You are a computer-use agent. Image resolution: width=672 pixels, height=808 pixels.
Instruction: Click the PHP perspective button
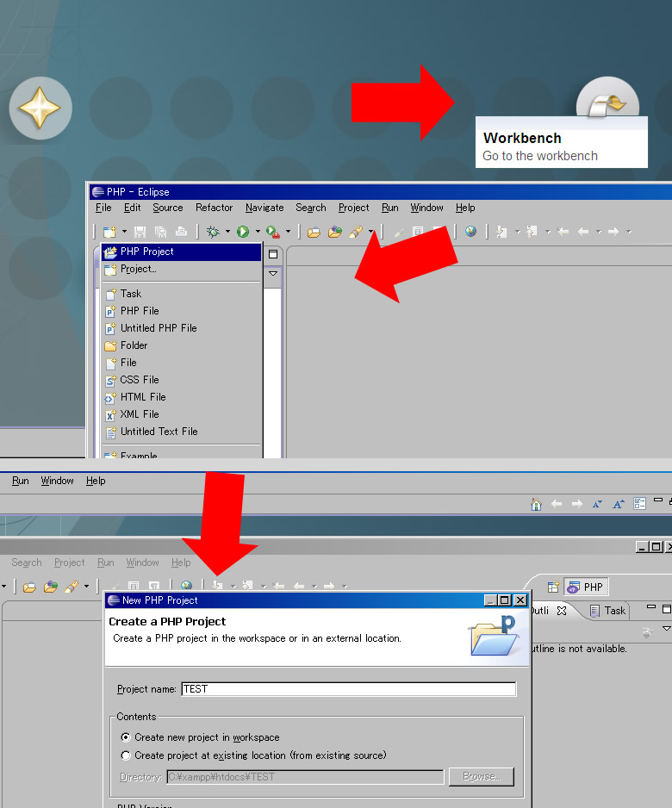586,587
